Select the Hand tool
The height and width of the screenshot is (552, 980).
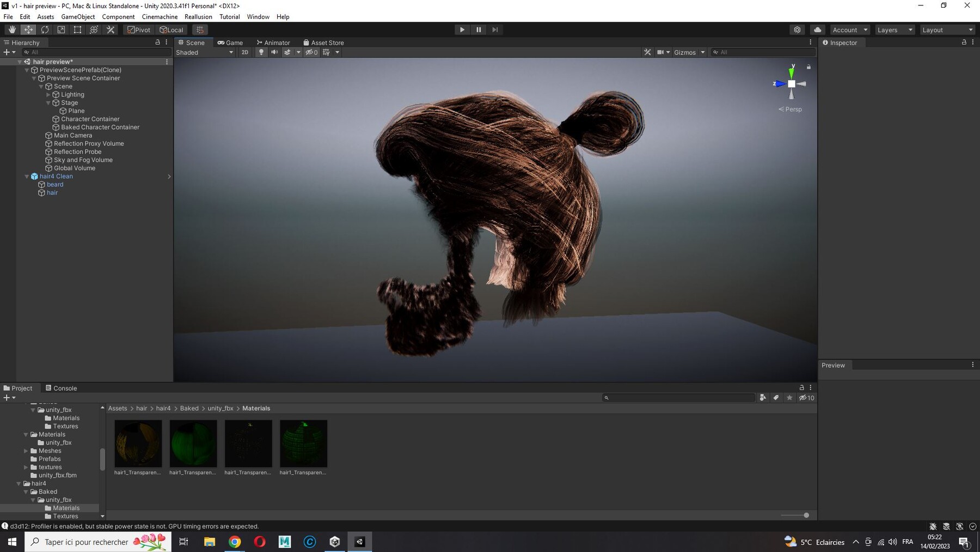(x=12, y=30)
